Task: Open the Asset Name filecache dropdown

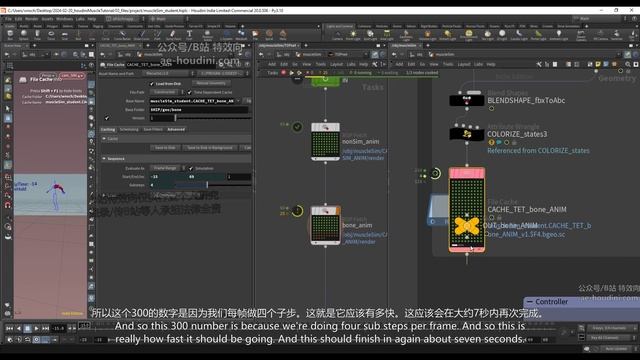Action: (170, 73)
